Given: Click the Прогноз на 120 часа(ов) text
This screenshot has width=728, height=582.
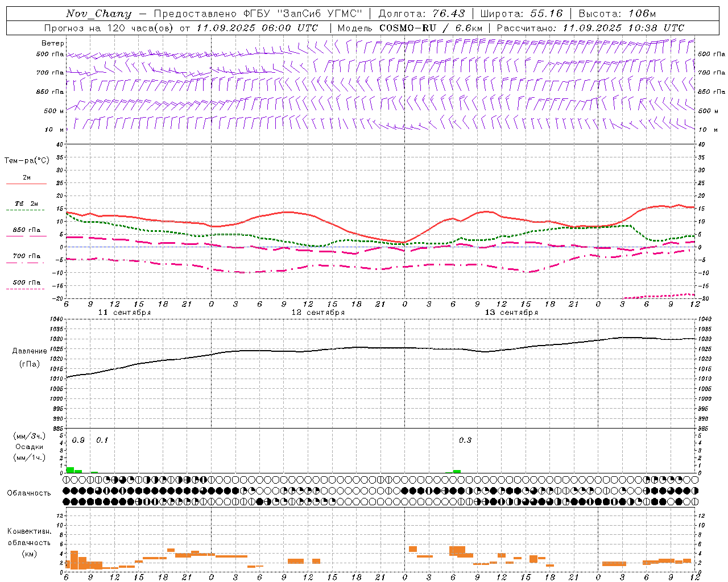Looking at the screenshot, I should tap(109, 28).
